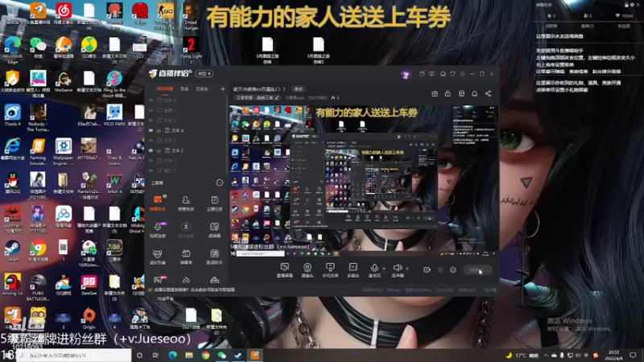Viewport: 644px width, 362px height.
Task: Click the 修改 button beside room title
Action: tap(299, 89)
